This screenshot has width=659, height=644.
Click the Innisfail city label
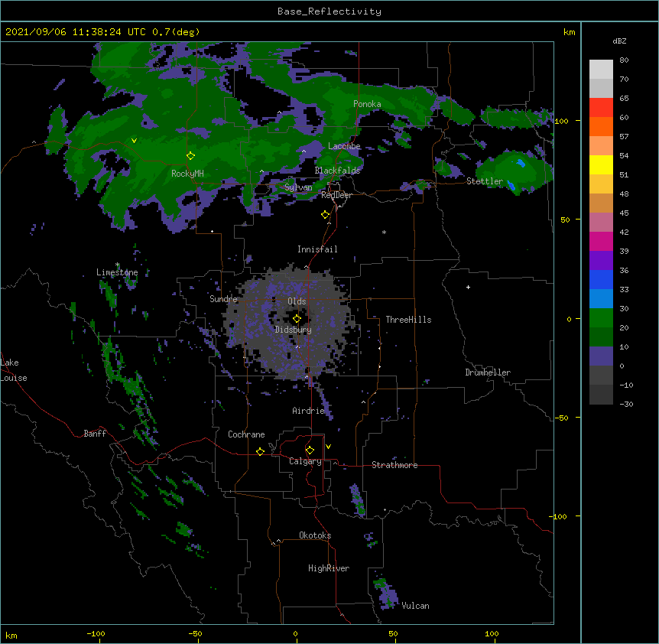317,249
